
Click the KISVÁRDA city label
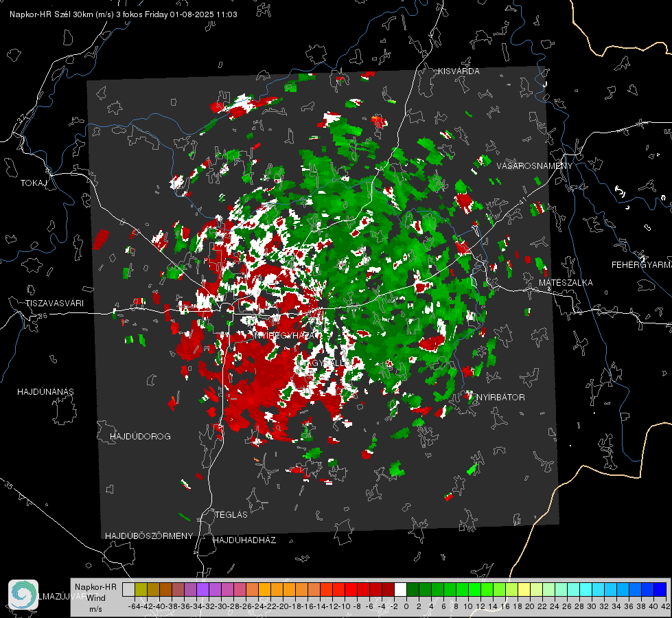click(x=459, y=71)
